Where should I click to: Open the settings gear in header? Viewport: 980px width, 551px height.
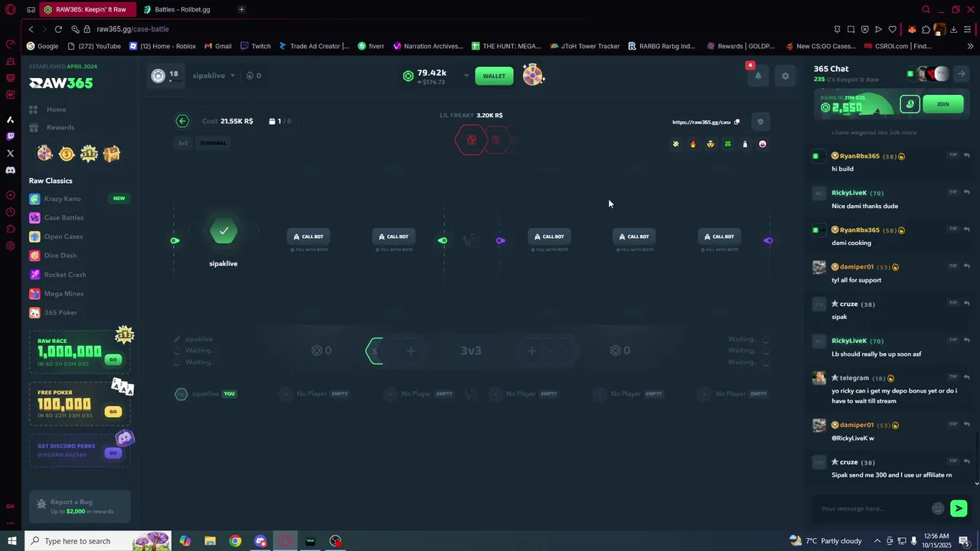pyautogui.click(x=785, y=76)
